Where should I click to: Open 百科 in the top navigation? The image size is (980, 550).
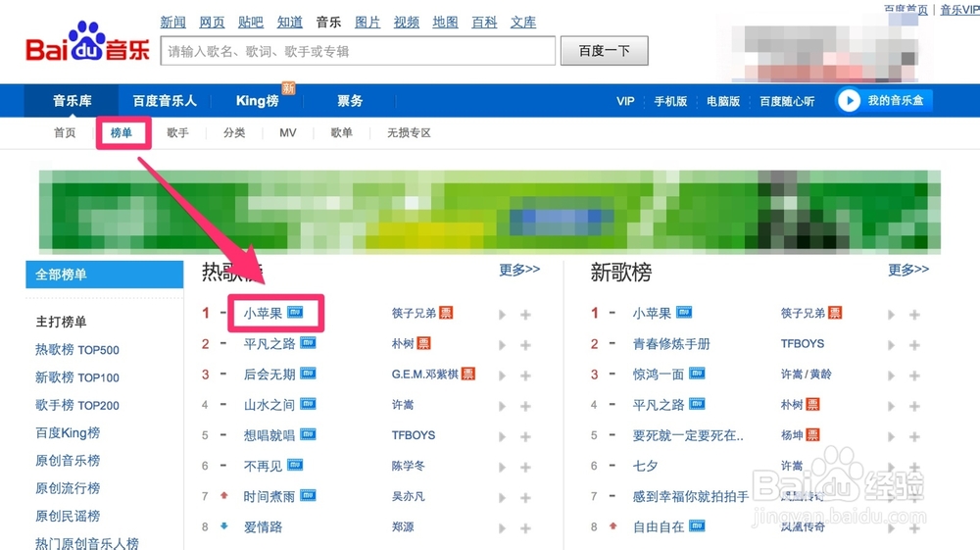click(x=484, y=23)
